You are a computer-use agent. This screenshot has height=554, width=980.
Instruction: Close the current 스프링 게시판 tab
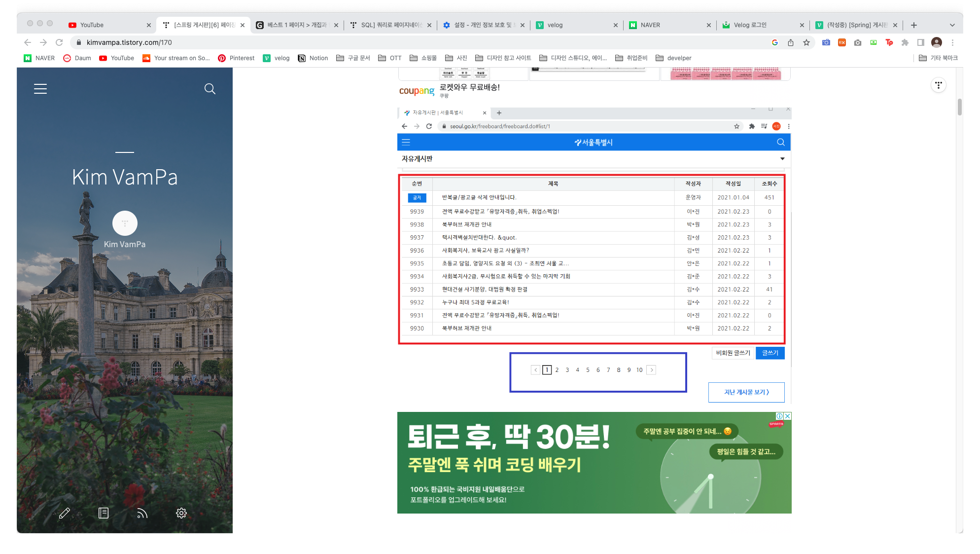click(243, 25)
